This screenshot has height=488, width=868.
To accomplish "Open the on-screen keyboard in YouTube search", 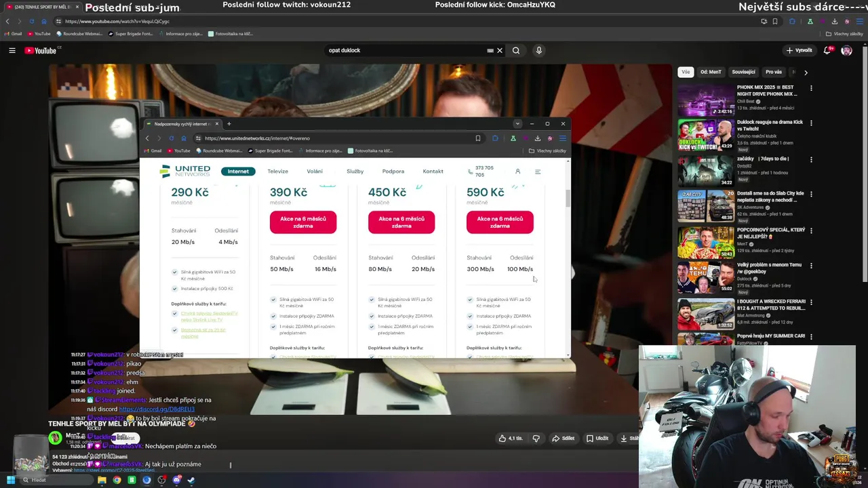I will [x=490, y=50].
